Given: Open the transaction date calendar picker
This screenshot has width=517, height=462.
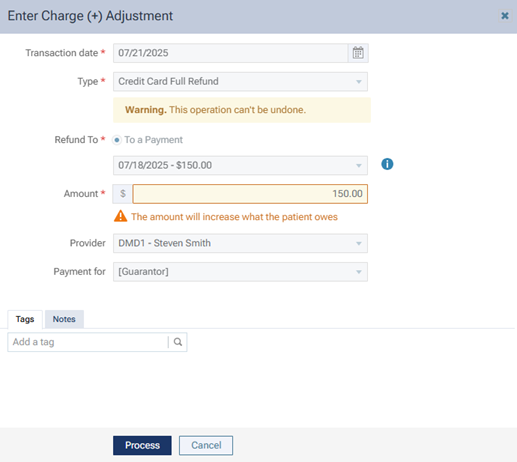Looking at the screenshot, I should click(x=358, y=53).
